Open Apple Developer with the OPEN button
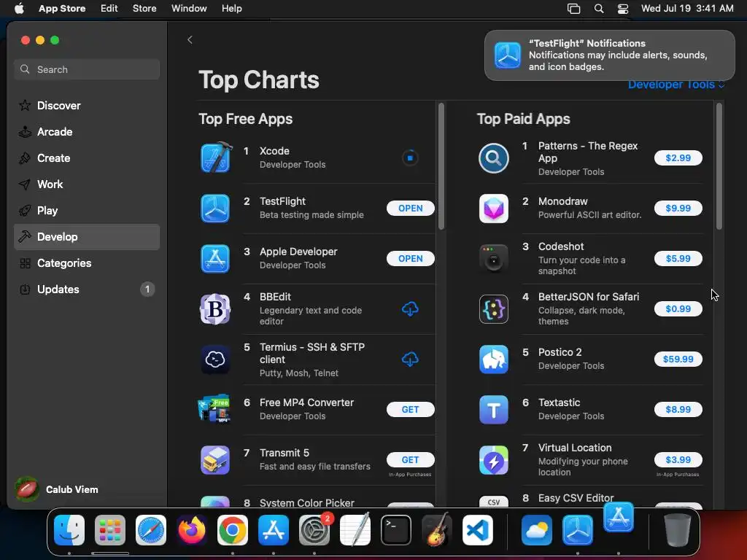 pyautogui.click(x=410, y=259)
